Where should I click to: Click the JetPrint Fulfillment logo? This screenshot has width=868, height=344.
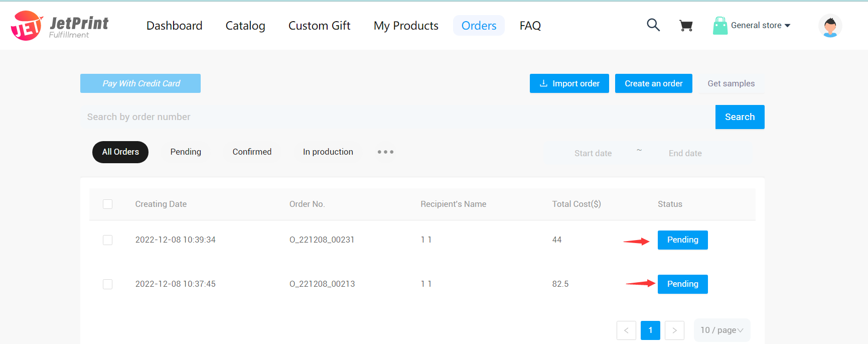59,26
